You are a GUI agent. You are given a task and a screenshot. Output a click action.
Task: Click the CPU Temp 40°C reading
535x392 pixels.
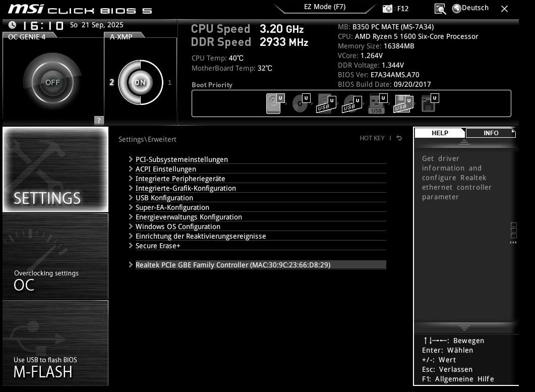[217, 58]
